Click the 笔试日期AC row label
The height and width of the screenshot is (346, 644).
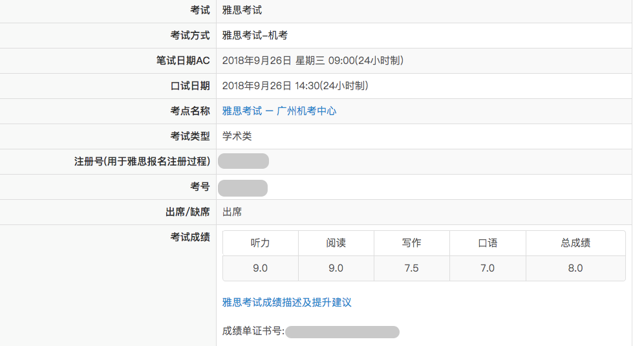click(x=183, y=61)
